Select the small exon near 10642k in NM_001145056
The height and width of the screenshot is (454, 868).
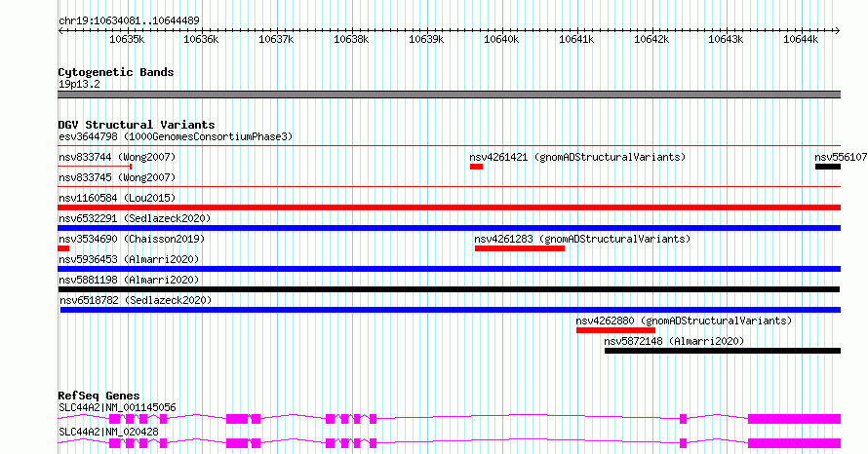coord(683,419)
